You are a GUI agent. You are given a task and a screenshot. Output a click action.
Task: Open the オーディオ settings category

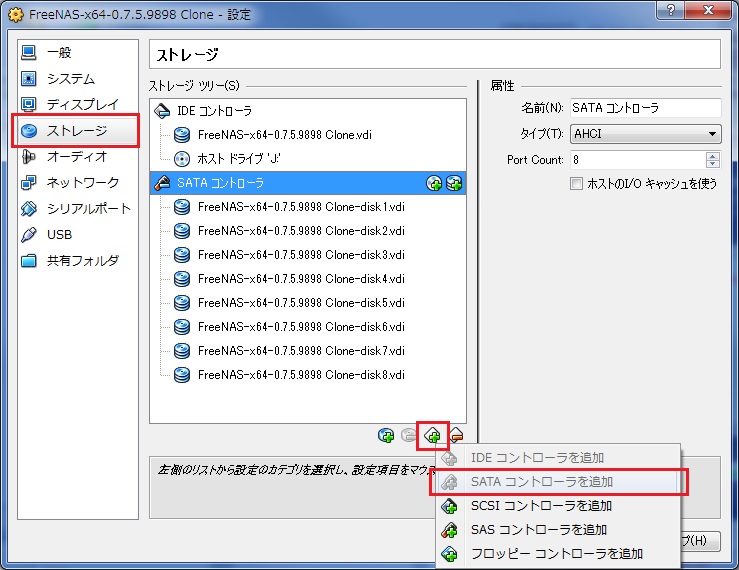pyautogui.click(x=78, y=157)
